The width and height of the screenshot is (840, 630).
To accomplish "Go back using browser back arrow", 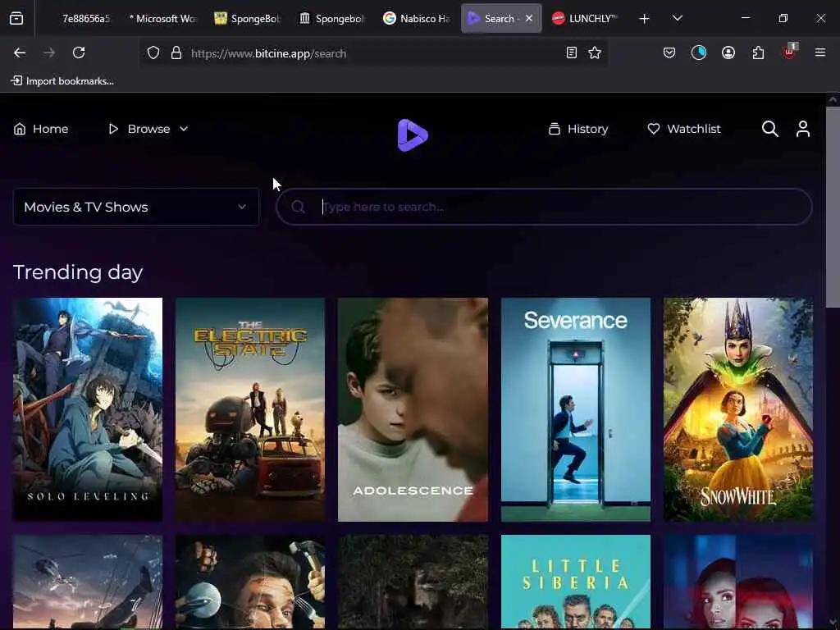I will click(x=20, y=52).
